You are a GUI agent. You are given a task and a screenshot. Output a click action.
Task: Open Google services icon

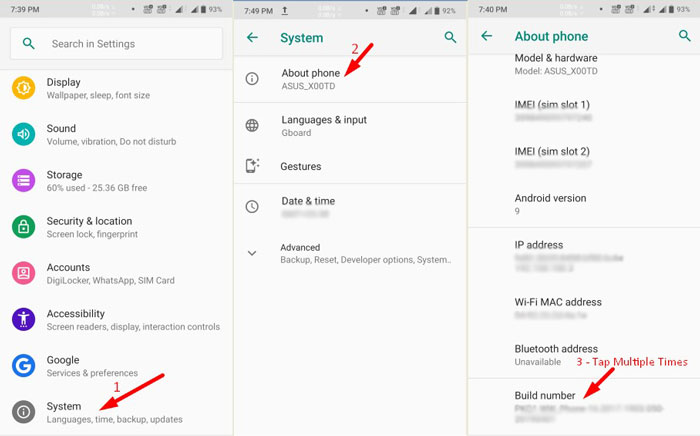[23, 366]
